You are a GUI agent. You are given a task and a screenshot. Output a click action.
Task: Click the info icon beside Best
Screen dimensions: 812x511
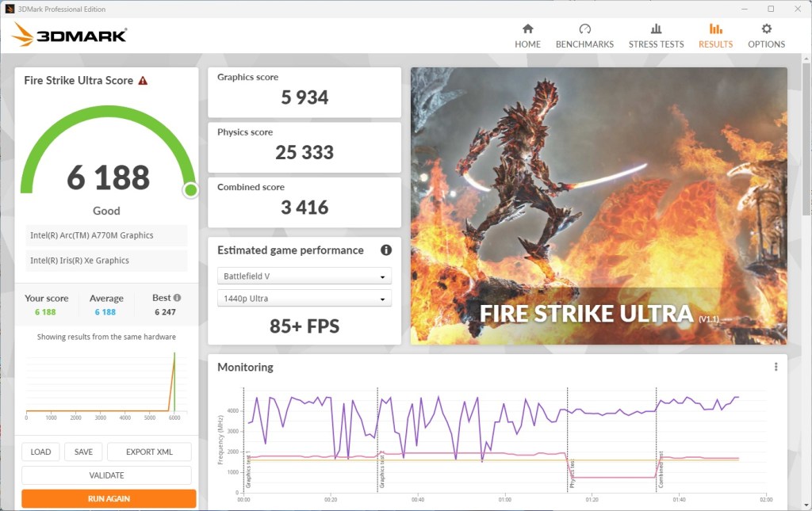pyautogui.click(x=177, y=298)
